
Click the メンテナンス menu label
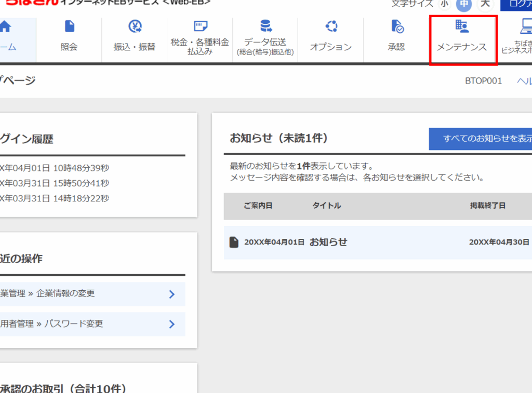[462, 47]
